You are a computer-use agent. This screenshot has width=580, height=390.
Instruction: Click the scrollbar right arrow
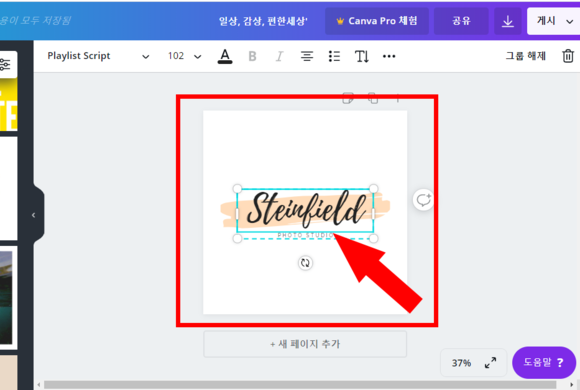point(572,385)
